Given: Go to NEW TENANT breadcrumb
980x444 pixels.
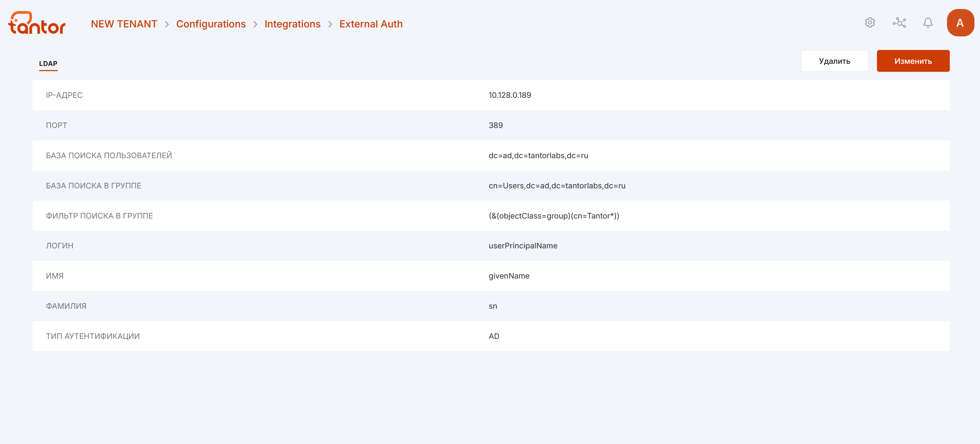Looking at the screenshot, I should coord(124,24).
